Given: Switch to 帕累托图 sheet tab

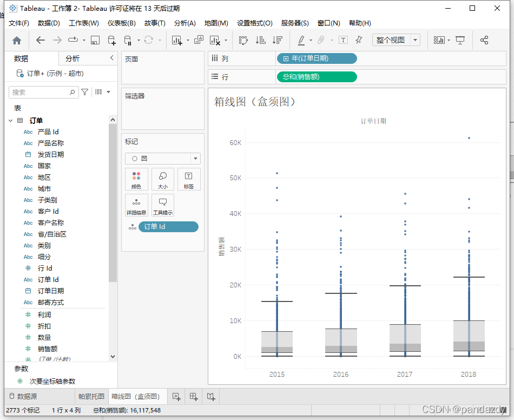Looking at the screenshot, I should pyautogui.click(x=91, y=397).
